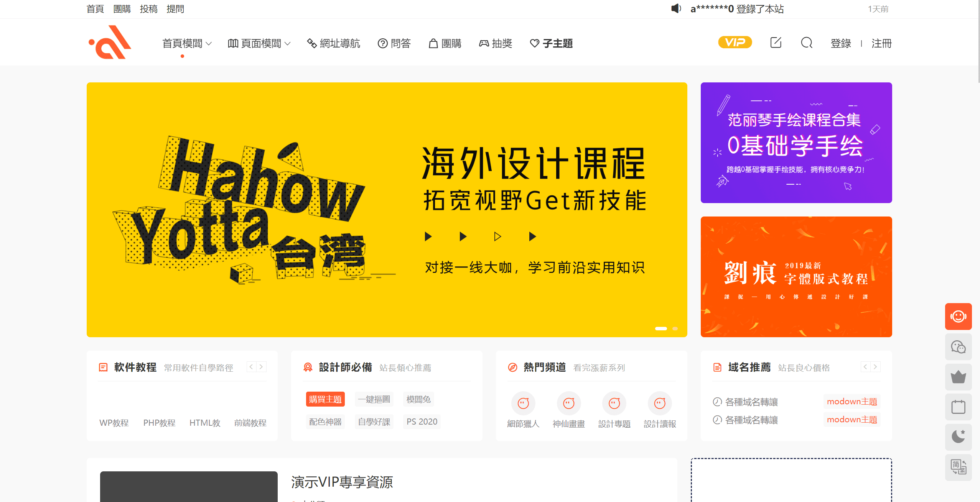980x502 pixels.
Task: Click 設計讀報 channel icon
Action: pyautogui.click(x=660, y=403)
